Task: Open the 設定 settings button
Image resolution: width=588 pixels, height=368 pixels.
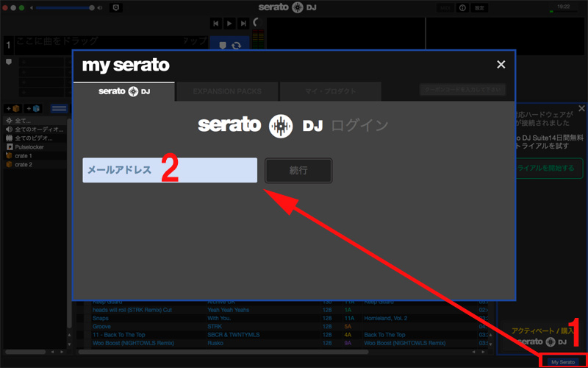Action: [x=480, y=7]
